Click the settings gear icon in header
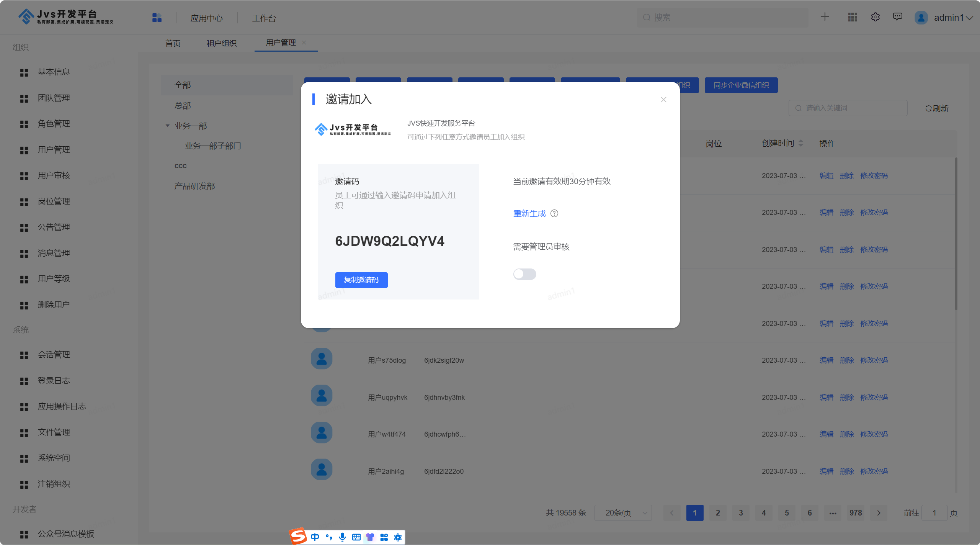Viewport: 980px width, 545px height. coord(875,17)
